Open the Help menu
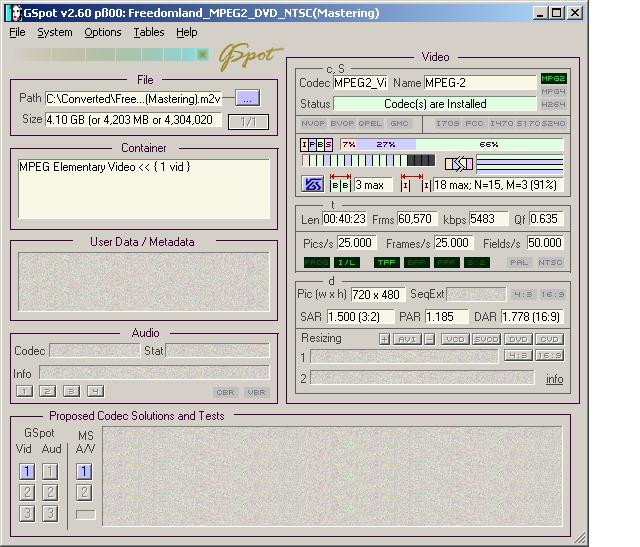This screenshot has height=547, width=640. coord(187,32)
